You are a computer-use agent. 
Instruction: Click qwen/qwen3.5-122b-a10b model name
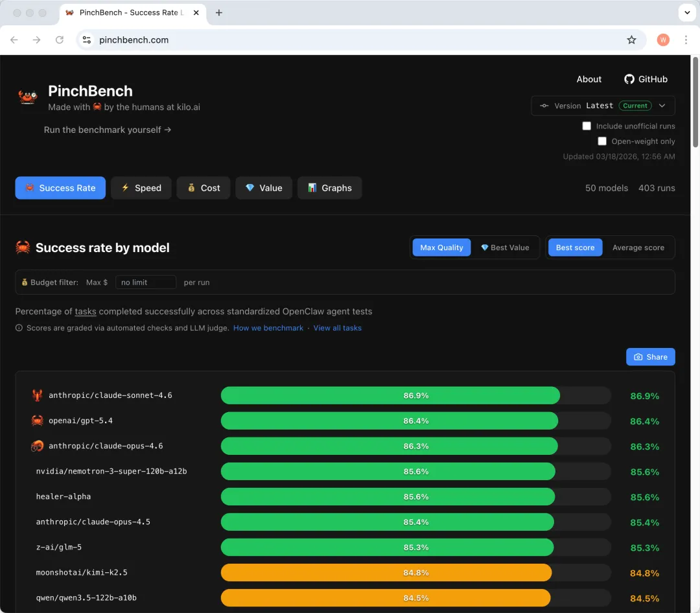(x=86, y=598)
